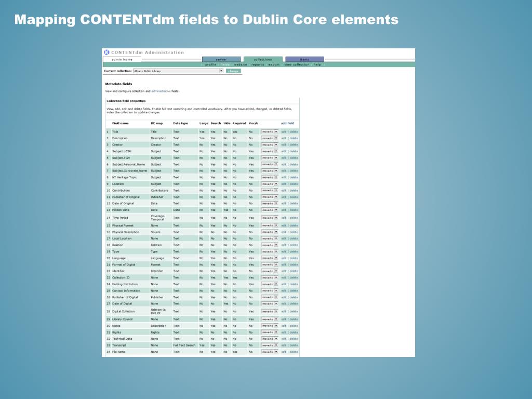This screenshot has width=532, height=399.
Task: Click the change button
Action: pos(233,71)
